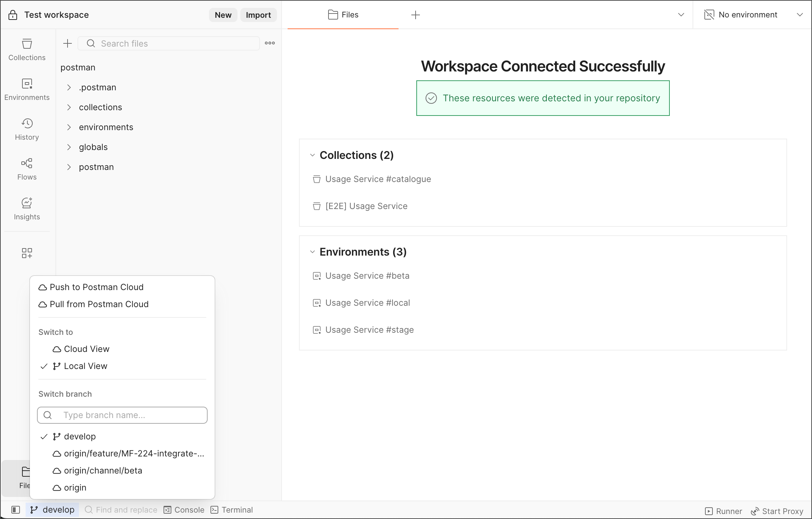This screenshot has height=519, width=812.
Task: Open a new tab with plus icon
Action: [415, 15]
